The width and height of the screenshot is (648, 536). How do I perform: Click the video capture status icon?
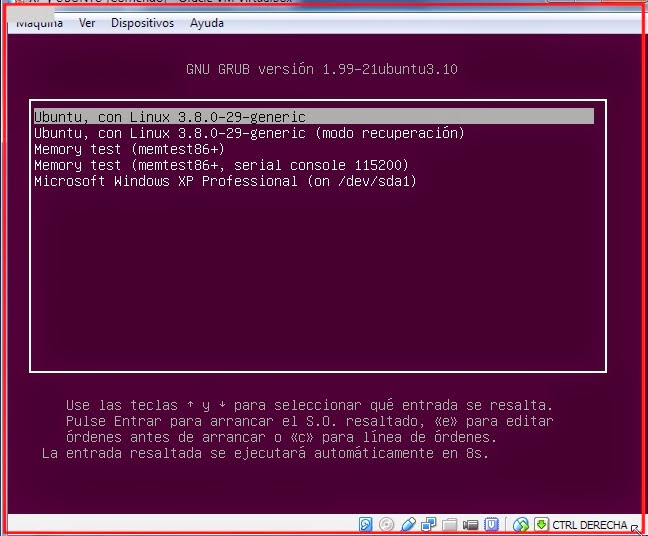click(470, 525)
